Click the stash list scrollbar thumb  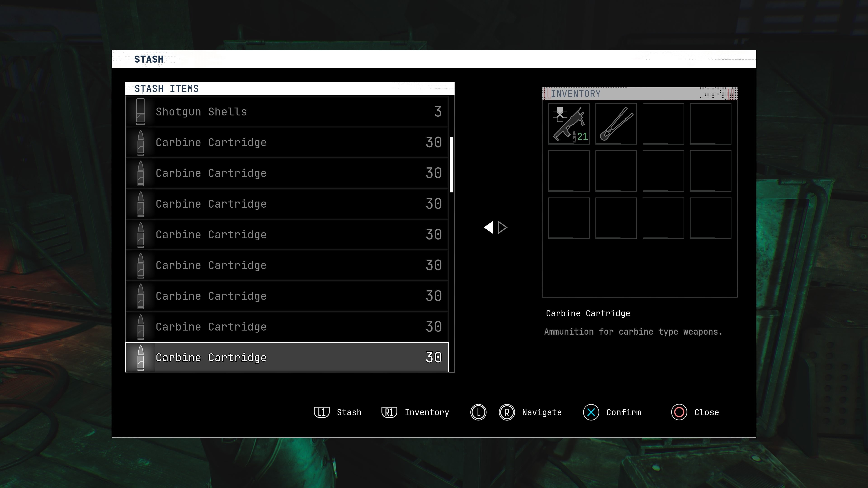pos(452,164)
